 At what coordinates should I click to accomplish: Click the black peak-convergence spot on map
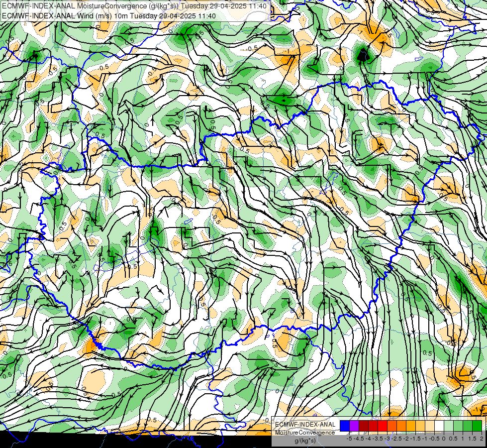[363, 56]
